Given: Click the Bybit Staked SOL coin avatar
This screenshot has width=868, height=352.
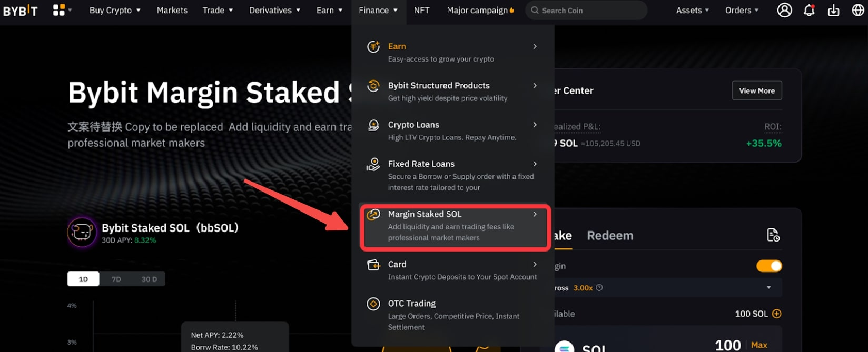Looking at the screenshot, I should (x=82, y=232).
